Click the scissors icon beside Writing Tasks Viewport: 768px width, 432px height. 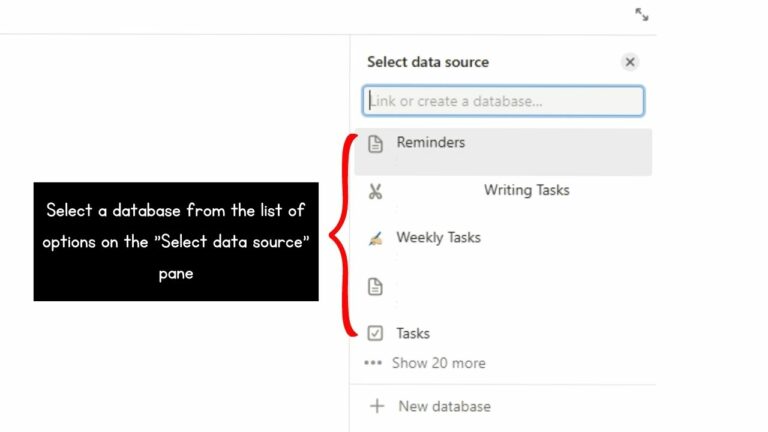click(x=375, y=191)
